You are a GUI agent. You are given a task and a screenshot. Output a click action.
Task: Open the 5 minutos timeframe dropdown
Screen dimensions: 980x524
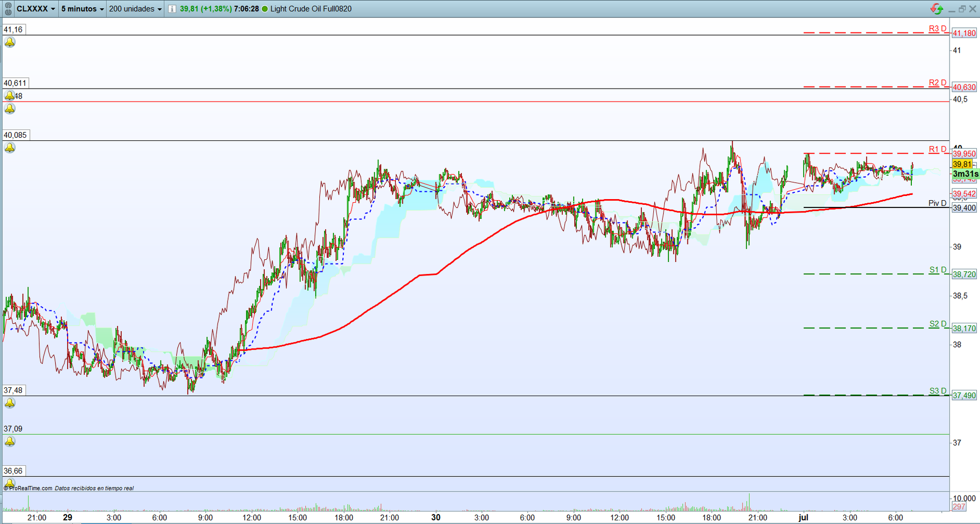click(x=83, y=9)
